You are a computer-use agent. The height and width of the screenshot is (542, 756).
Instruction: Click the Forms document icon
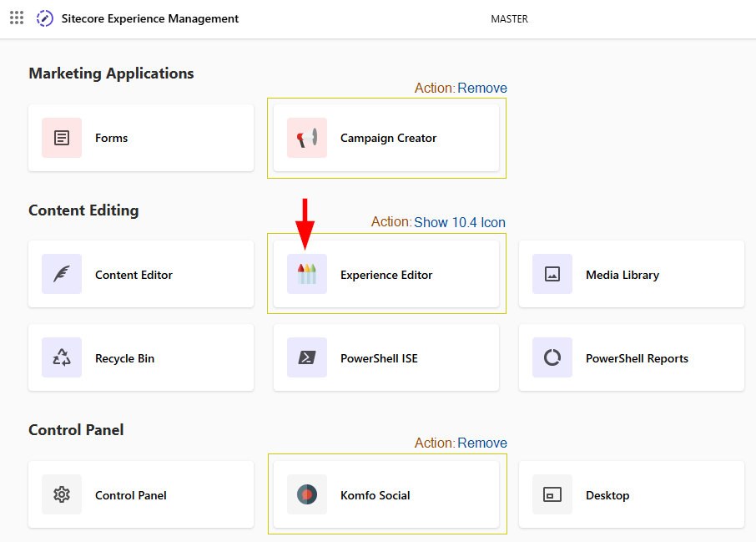pyautogui.click(x=62, y=138)
